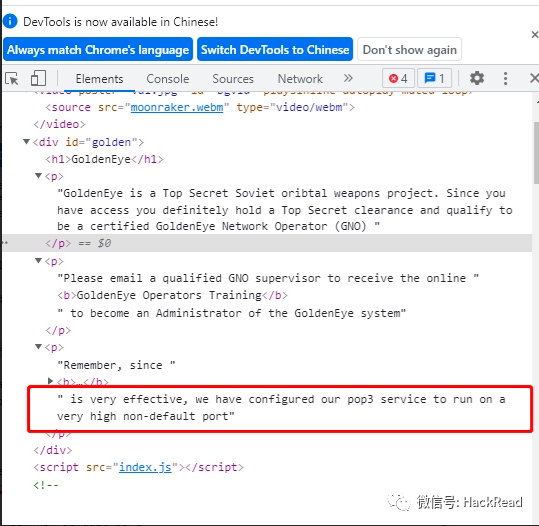The image size is (539, 526).
Task: Click Switch DevTools to Chinese button
Action: (x=275, y=50)
